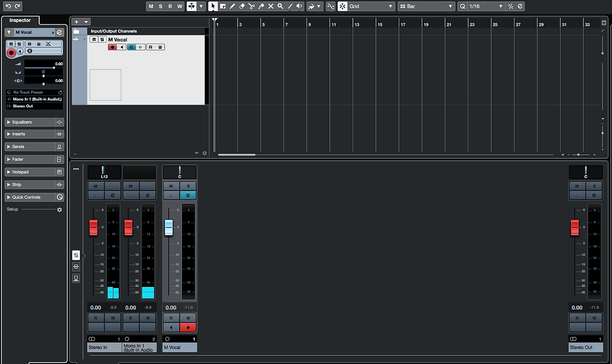This screenshot has width=612, height=364.
Task: Mute M Vocal track in track list
Action: coord(94,40)
